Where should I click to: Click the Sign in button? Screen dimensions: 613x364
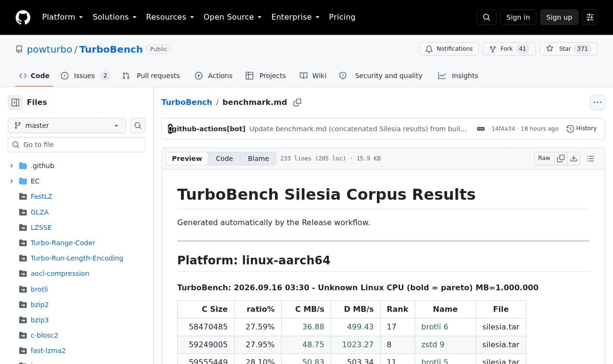[518, 17]
